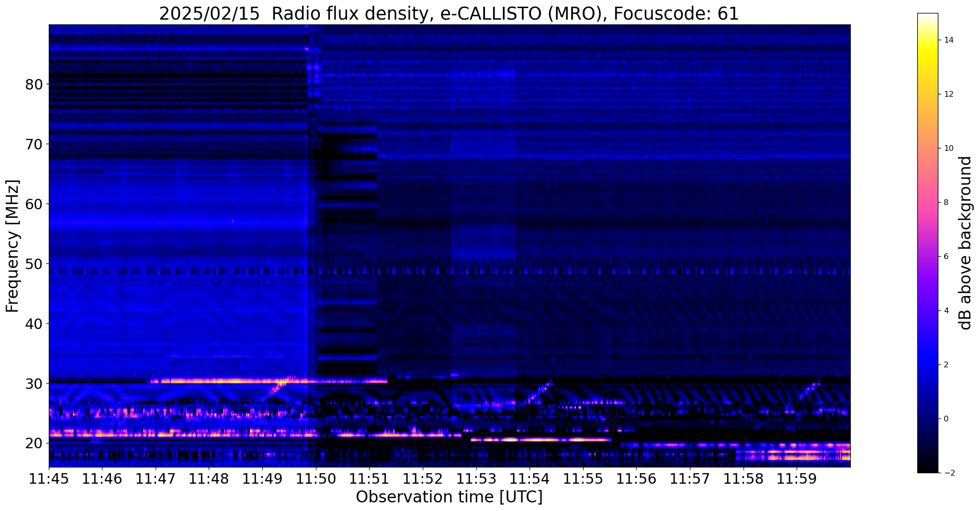Click the 60 MHz frequency tick label
This screenshot has width=980, height=511.
34,204
